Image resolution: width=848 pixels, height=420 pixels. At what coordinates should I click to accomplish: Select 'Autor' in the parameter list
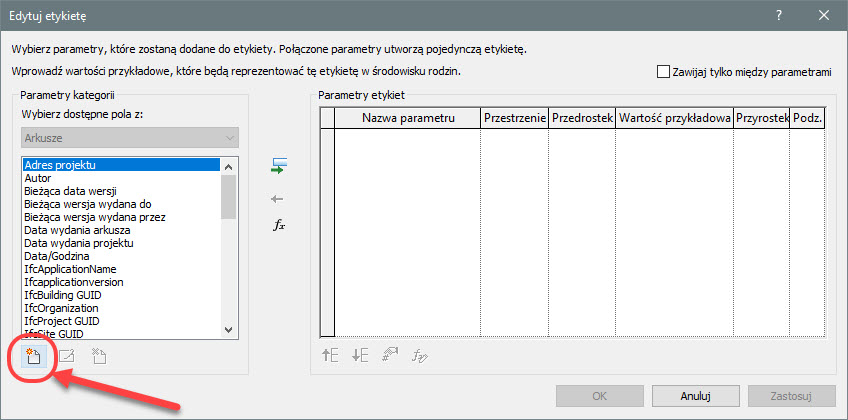pos(38,178)
